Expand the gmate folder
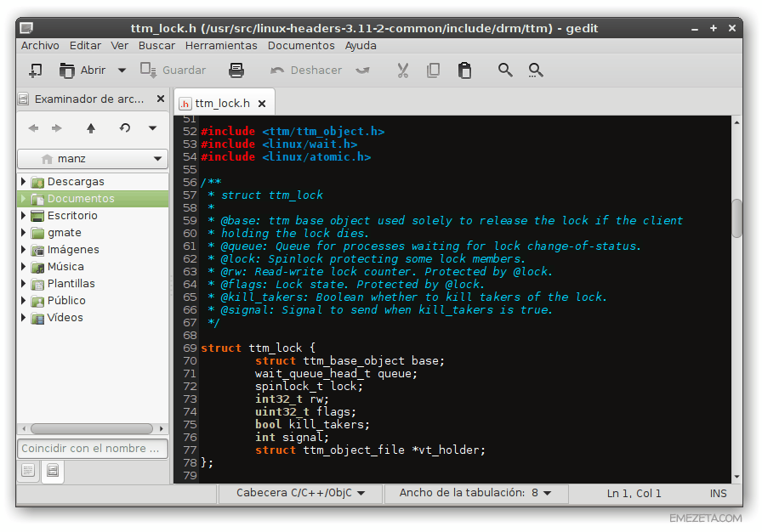The height and width of the screenshot is (532, 762). click(23, 233)
